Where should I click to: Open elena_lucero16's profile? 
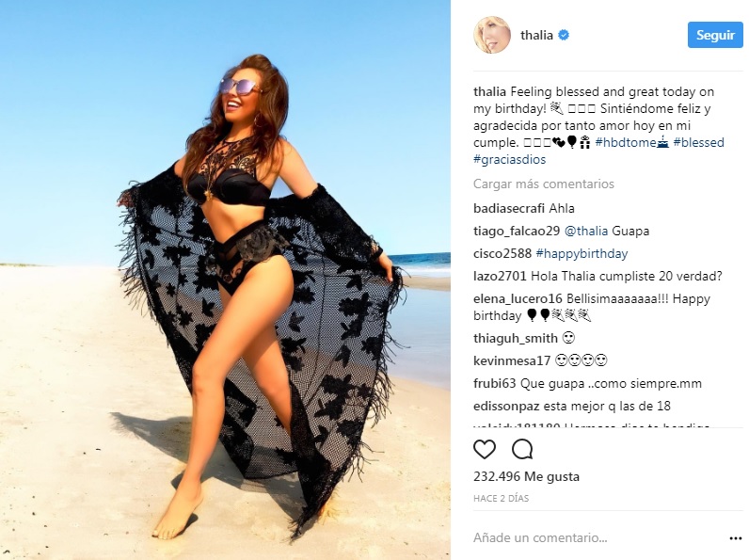[518, 299]
